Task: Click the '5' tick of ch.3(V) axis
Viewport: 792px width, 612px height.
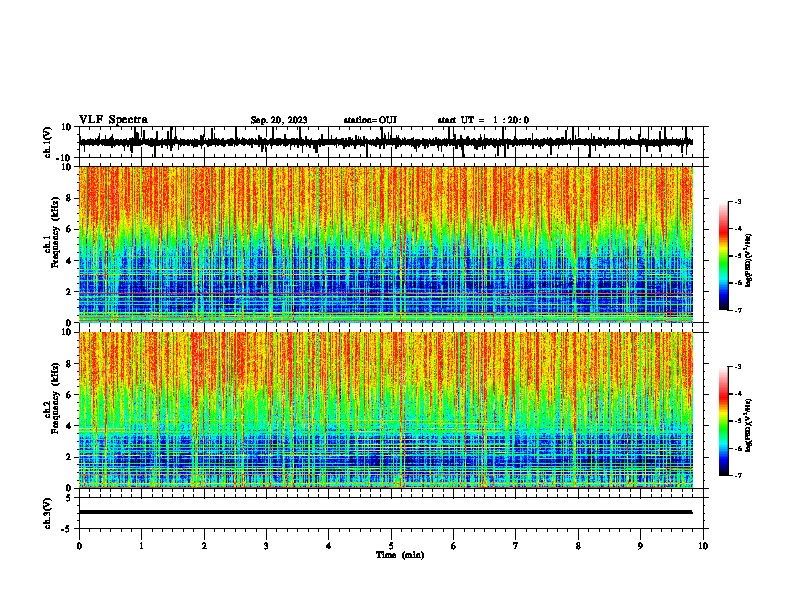Action: (69, 498)
